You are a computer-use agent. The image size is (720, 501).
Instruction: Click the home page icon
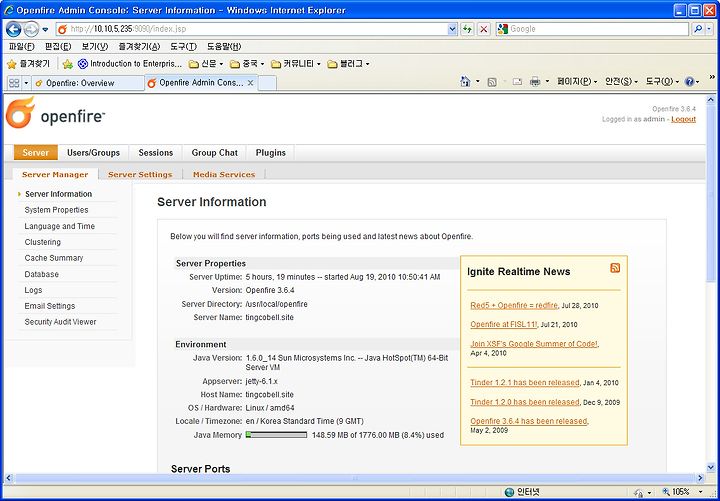pos(465,82)
